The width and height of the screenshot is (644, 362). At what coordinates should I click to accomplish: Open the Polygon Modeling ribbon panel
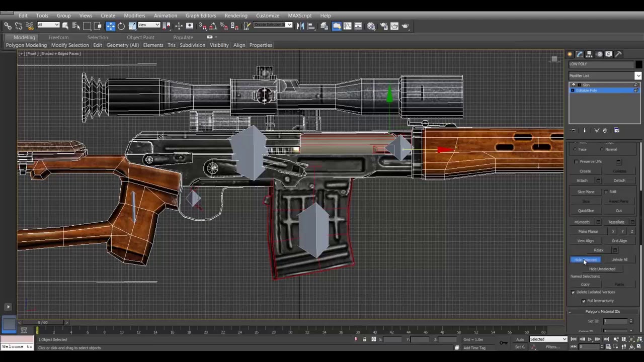tap(26, 45)
